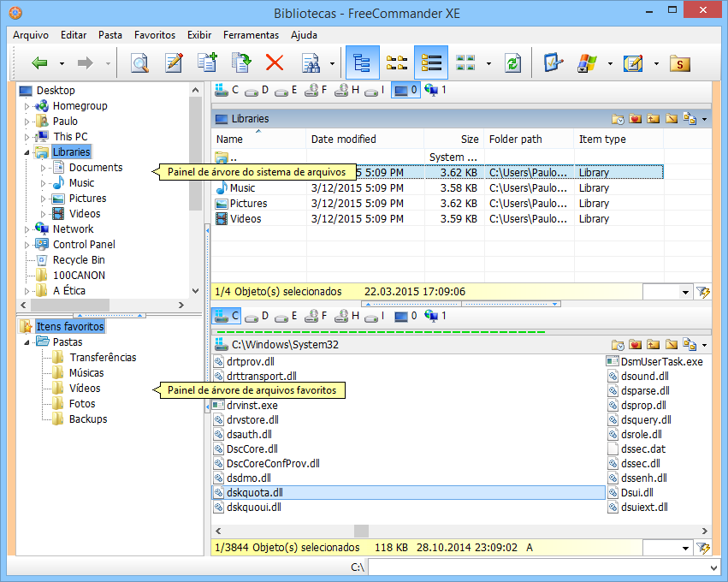Select the dsauth.dll file
Screen dimensions: 728x582
coord(249,435)
